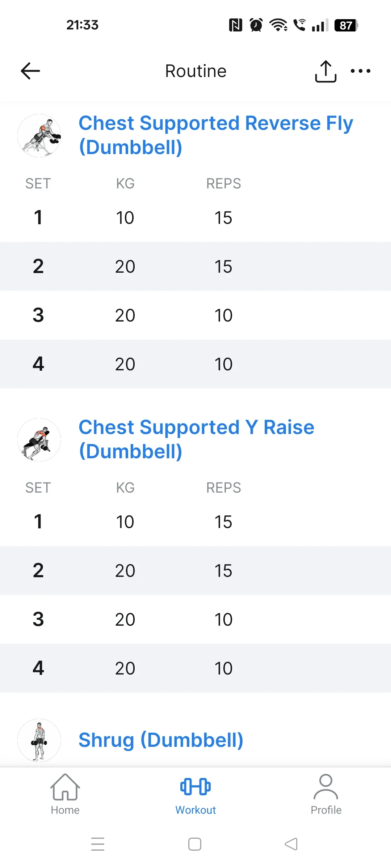Open the Home tab
The image size is (391, 868).
[65, 794]
